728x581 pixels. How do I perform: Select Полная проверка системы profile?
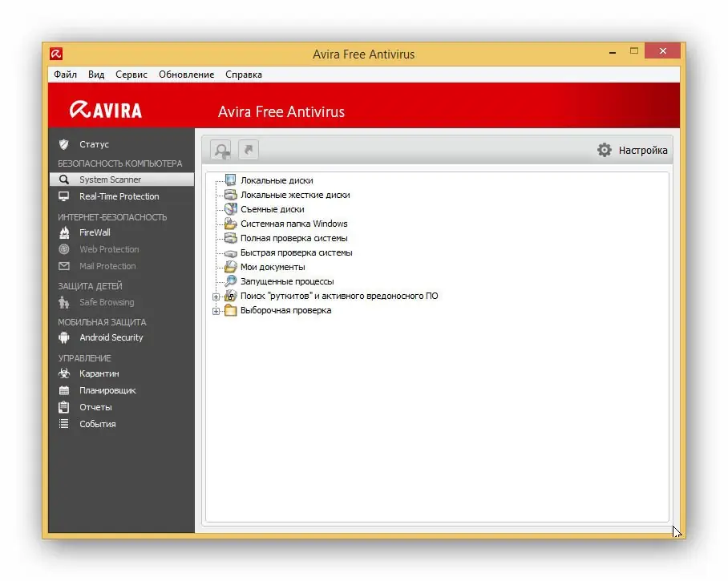coord(294,238)
